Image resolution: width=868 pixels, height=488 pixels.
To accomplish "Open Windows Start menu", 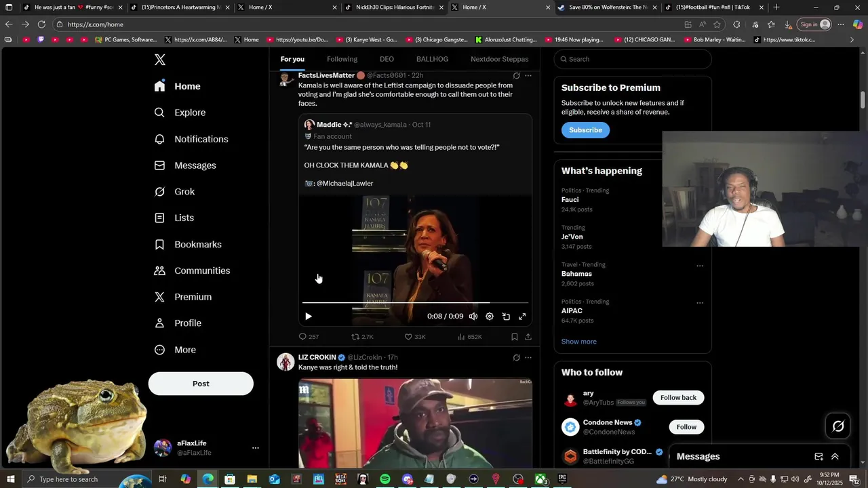I will (x=9, y=479).
